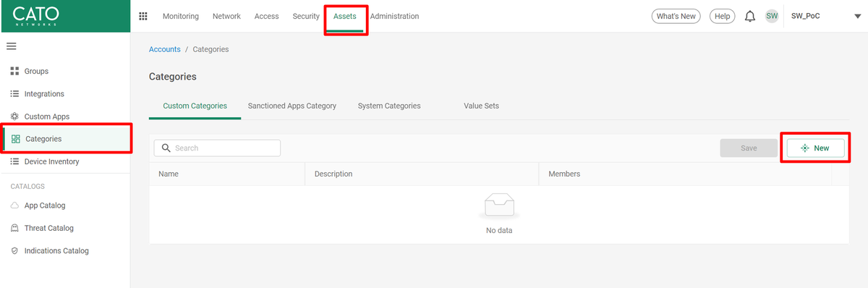Image resolution: width=868 pixels, height=288 pixels.
Task: Expand the SW_PoC account dropdown arrow
Action: click(857, 17)
